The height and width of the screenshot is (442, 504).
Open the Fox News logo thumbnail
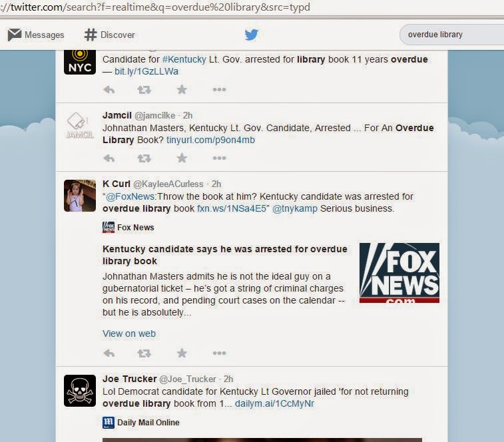[399, 273]
